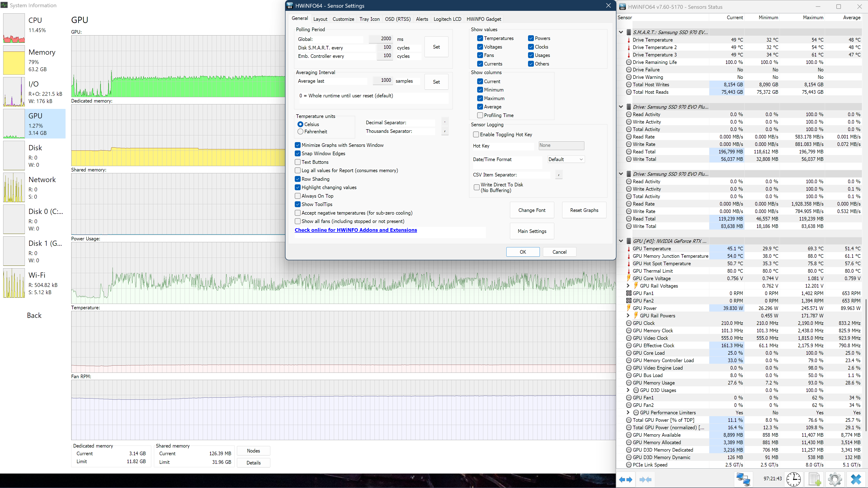Click the Change Font button

point(532,210)
